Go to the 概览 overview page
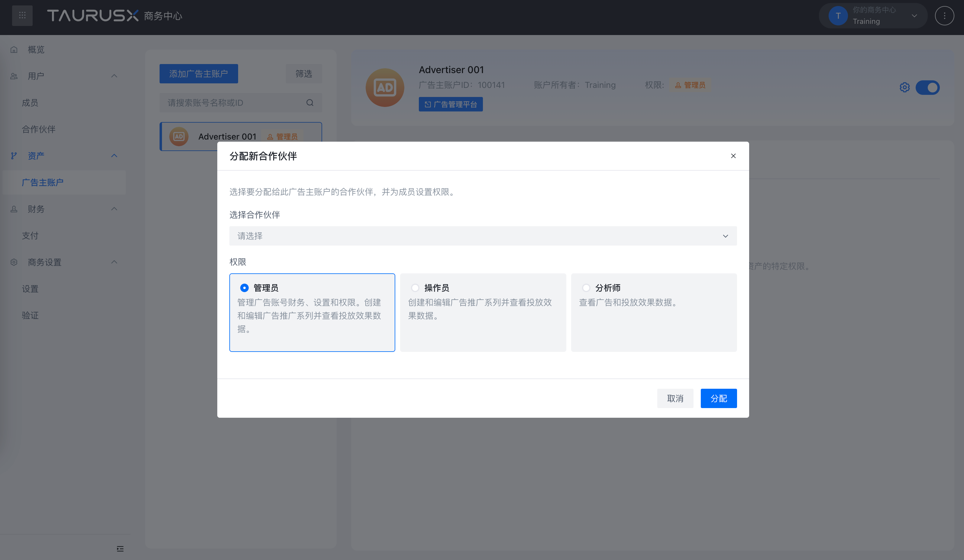The image size is (964, 560). [36, 49]
